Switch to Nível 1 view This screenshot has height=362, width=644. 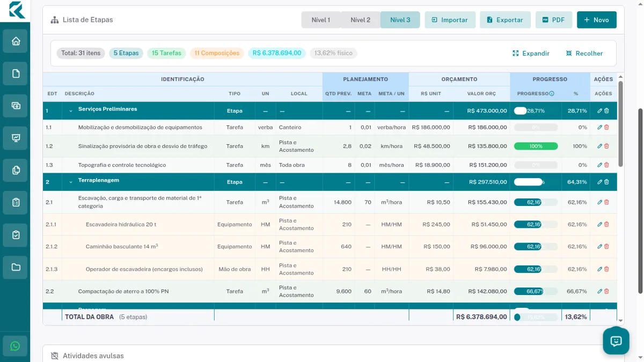pyautogui.click(x=321, y=20)
